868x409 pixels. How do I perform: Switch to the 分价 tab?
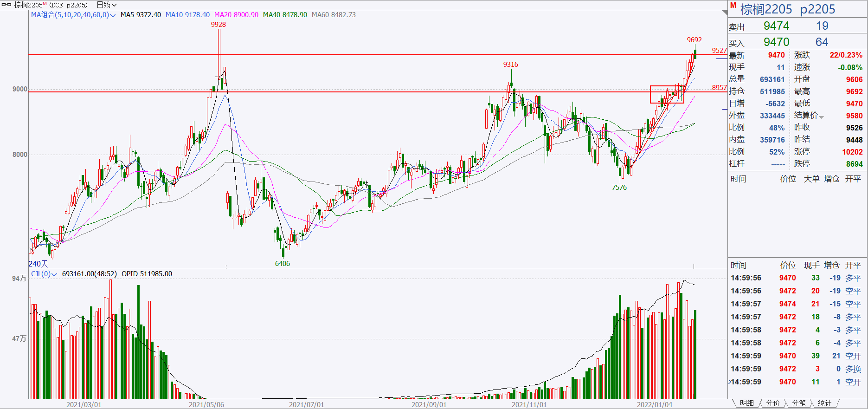pyautogui.click(x=772, y=403)
